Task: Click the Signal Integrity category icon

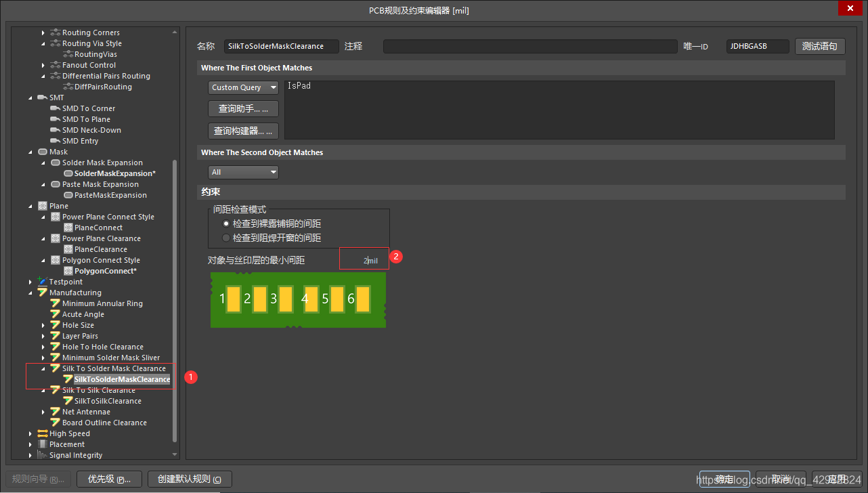Action: pos(43,455)
